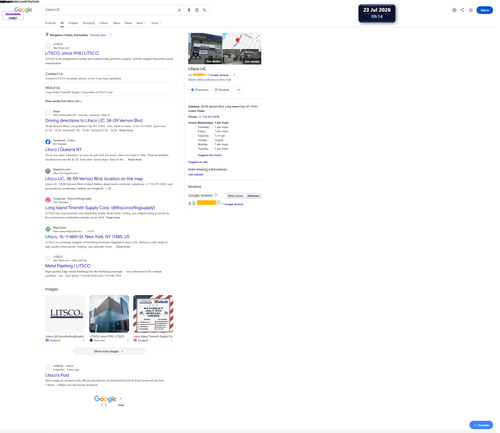Switch to the News tab
Screen dimensions: 500x433
(128, 23)
